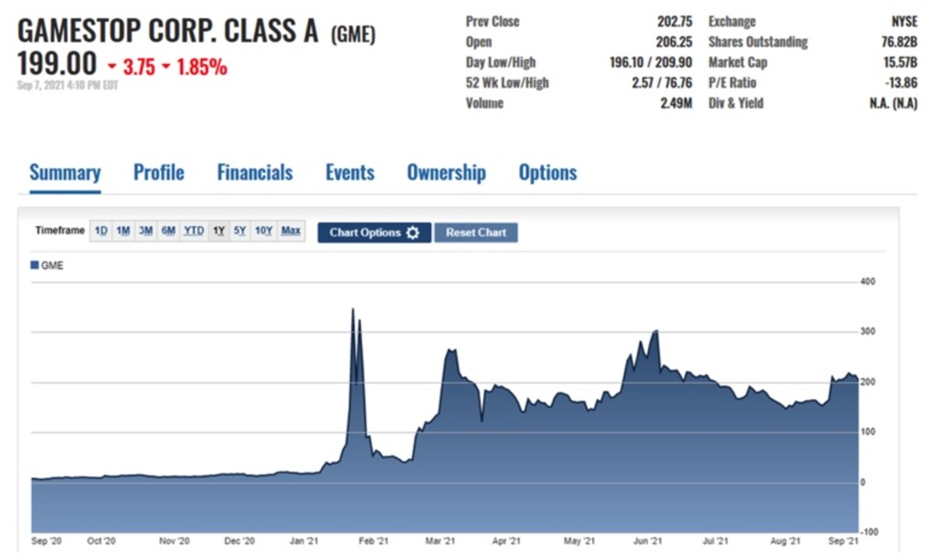Click the Reset Chart button
The height and width of the screenshot is (560, 930).
pyautogui.click(x=476, y=232)
